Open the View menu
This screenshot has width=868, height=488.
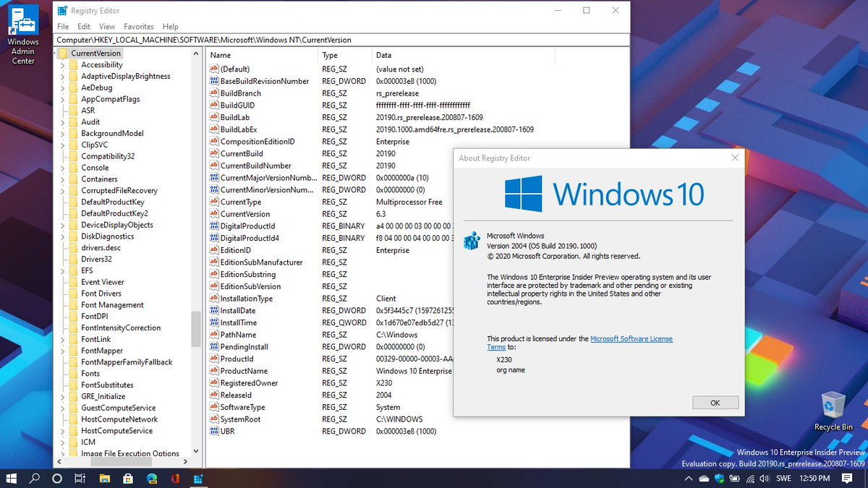pos(107,27)
